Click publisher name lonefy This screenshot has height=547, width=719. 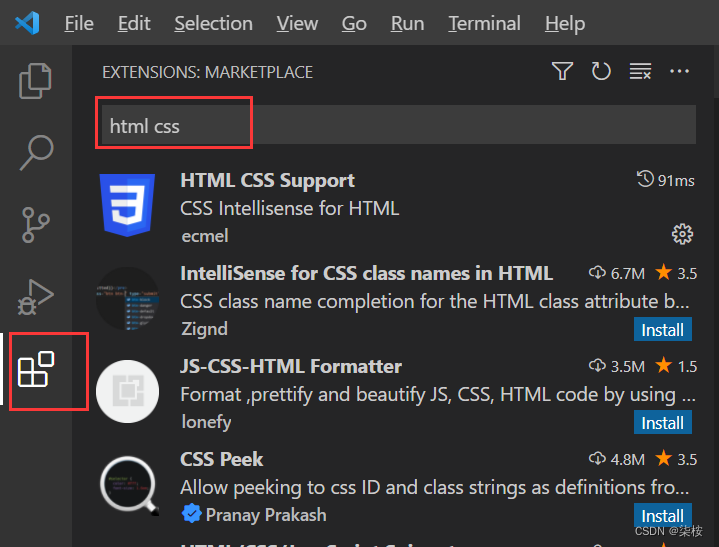(x=206, y=422)
